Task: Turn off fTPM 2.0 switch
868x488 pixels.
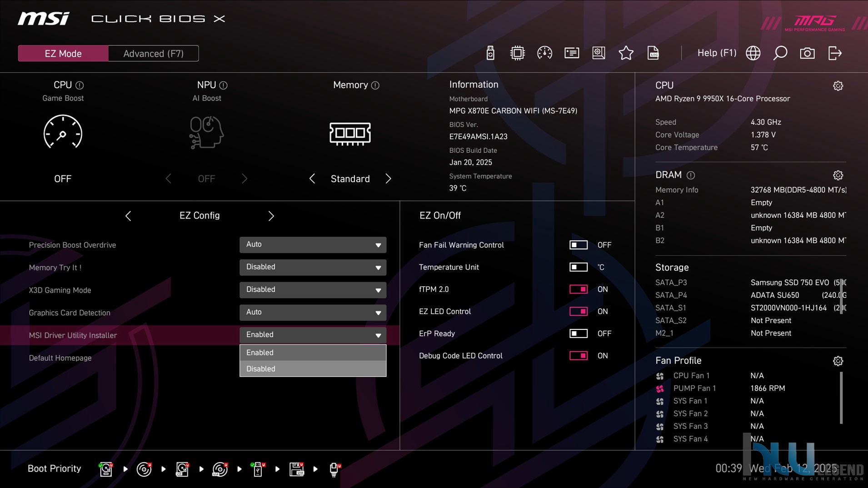Action: point(579,289)
